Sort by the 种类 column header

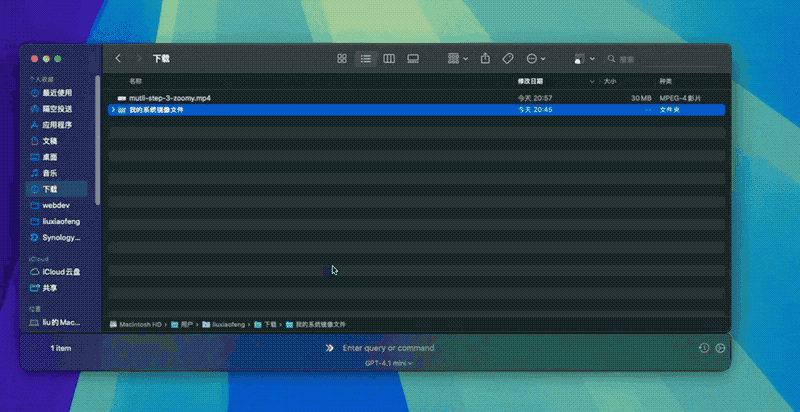point(666,81)
